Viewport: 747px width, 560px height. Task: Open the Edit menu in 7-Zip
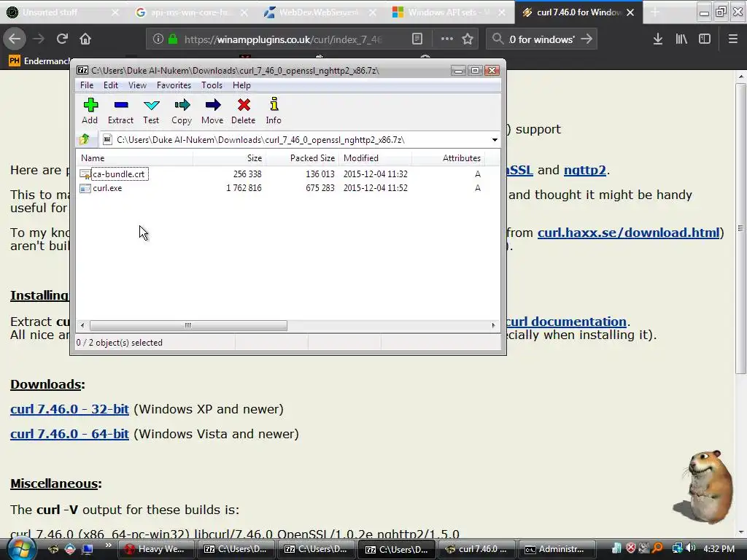click(x=111, y=85)
